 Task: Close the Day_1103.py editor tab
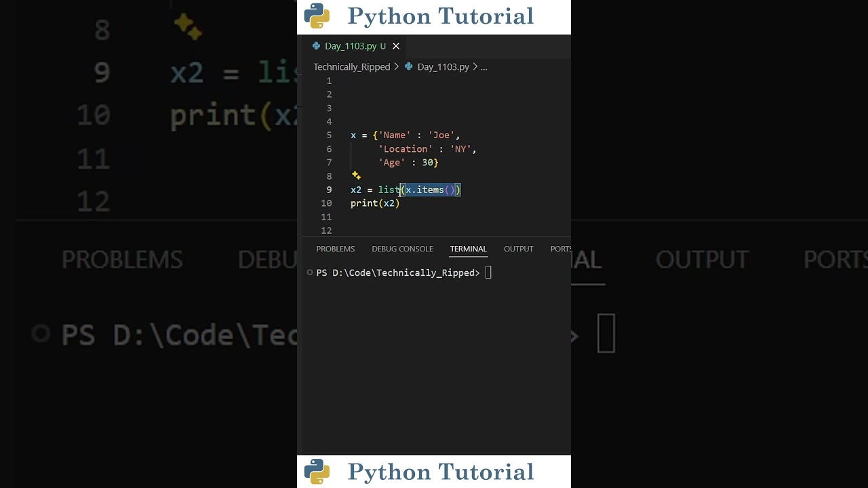[x=396, y=46]
